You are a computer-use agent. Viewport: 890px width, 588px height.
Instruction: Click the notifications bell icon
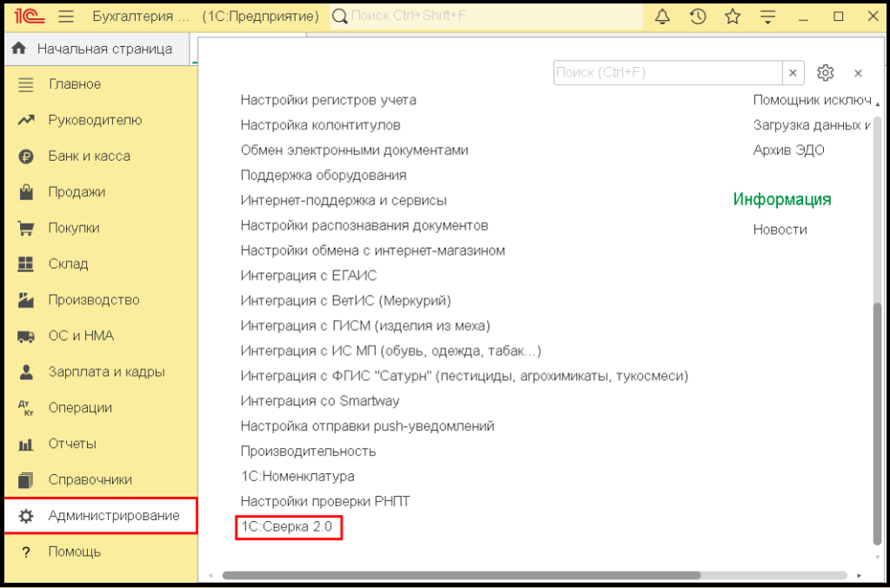(663, 17)
